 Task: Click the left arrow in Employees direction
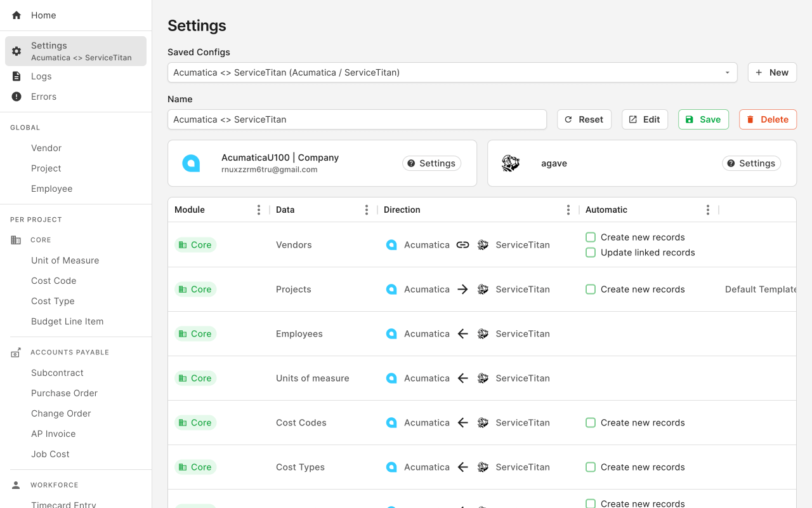tap(463, 333)
